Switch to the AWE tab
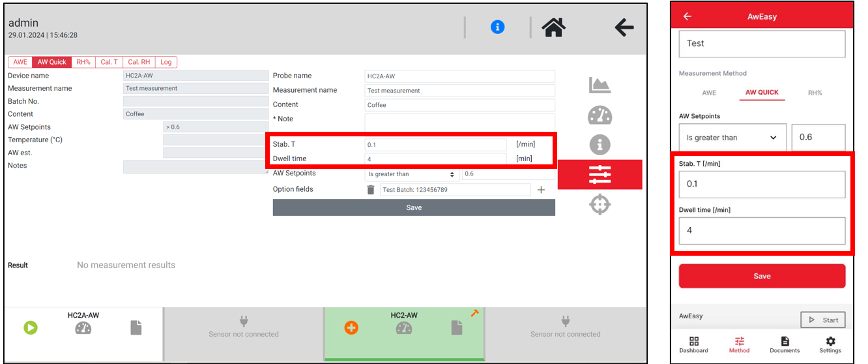This screenshot has width=868, height=364. coord(20,62)
